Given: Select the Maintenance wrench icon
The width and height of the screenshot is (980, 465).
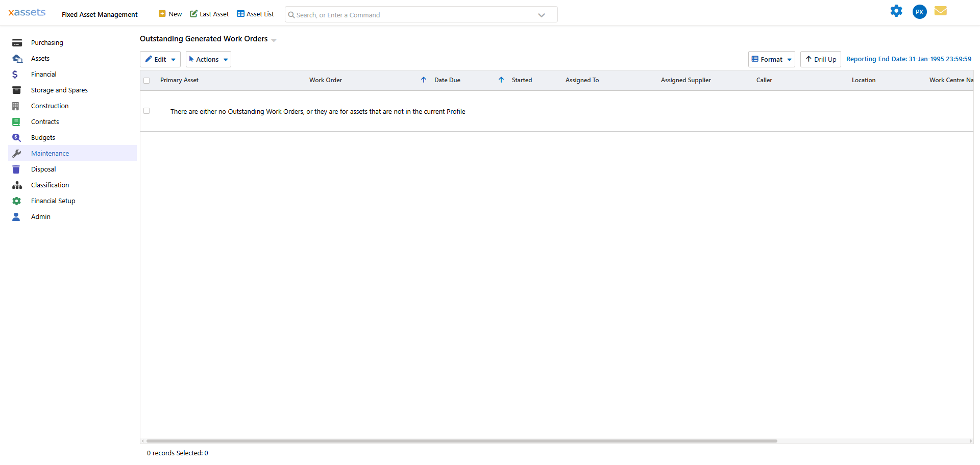Looking at the screenshot, I should pyautogui.click(x=17, y=153).
